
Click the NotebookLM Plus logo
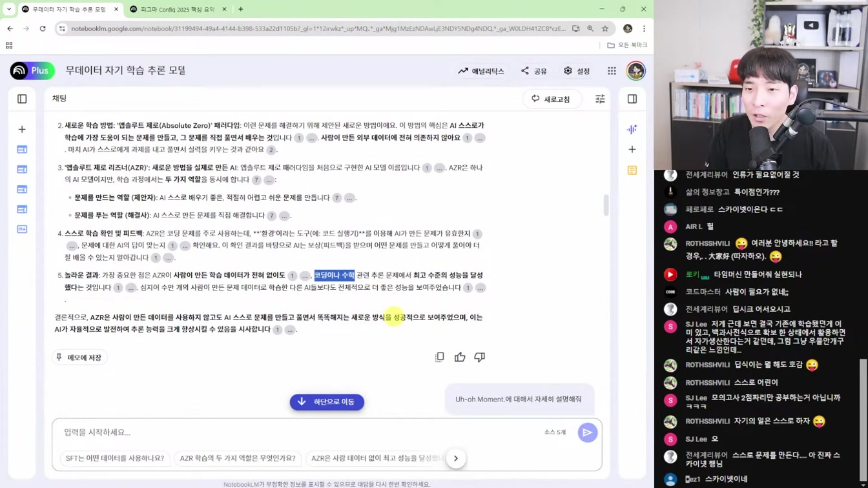(x=32, y=70)
